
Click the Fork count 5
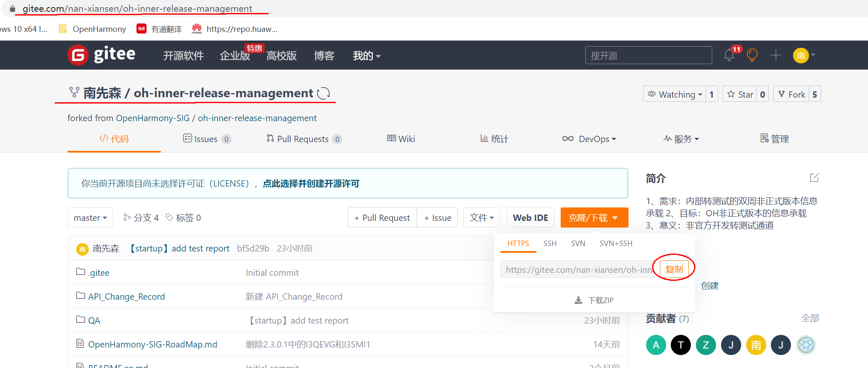[815, 94]
